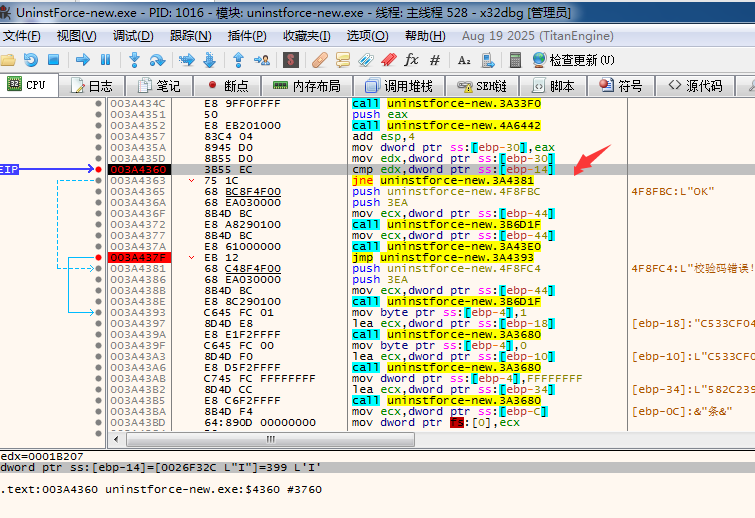
Task: Open the 插件(P) menu
Action: 247,36
